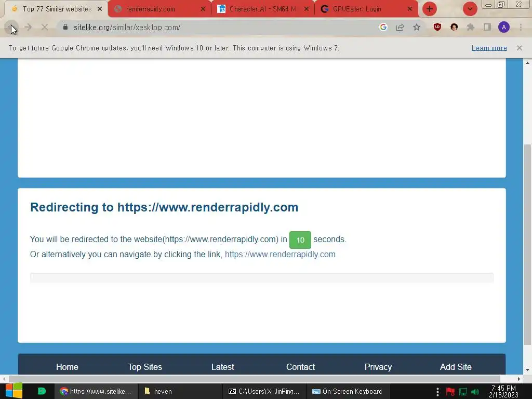Image resolution: width=532 pixels, height=399 pixels.
Task: Click the avatar extension icon beside uBlock
Action: click(454, 27)
